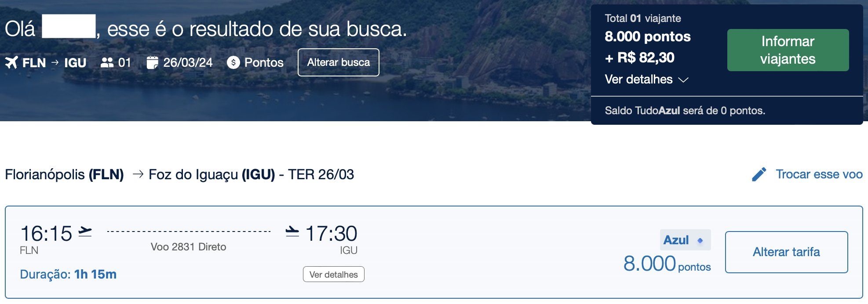Click the landing plane icon before 17:30
The width and height of the screenshot is (868, 304).
point(292,232)
